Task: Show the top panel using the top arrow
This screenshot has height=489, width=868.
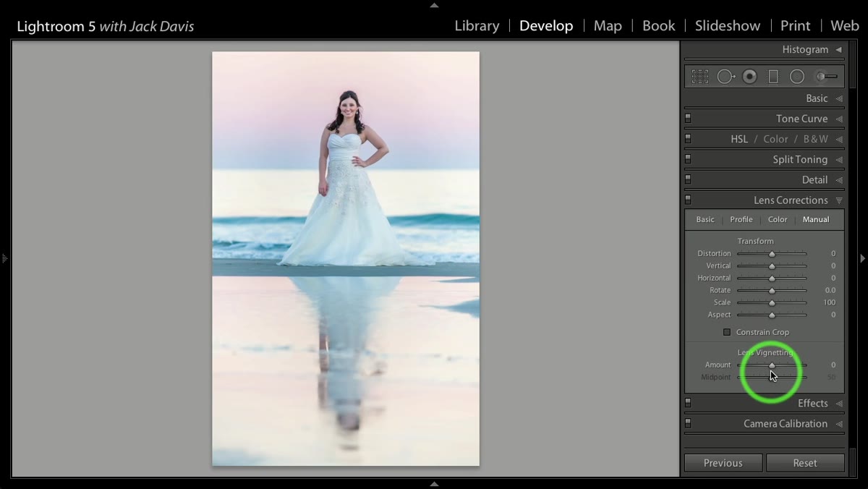Action: pyautogui.click(x=434, y=5)
